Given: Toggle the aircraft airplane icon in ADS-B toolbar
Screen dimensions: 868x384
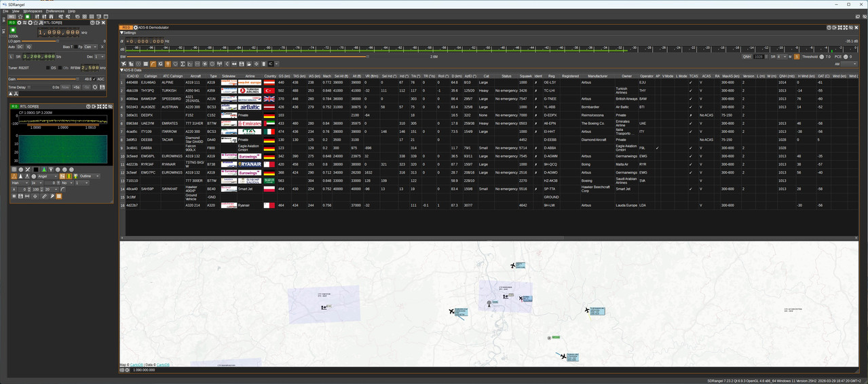Looking at the screenshot, I should coord(124,64).
